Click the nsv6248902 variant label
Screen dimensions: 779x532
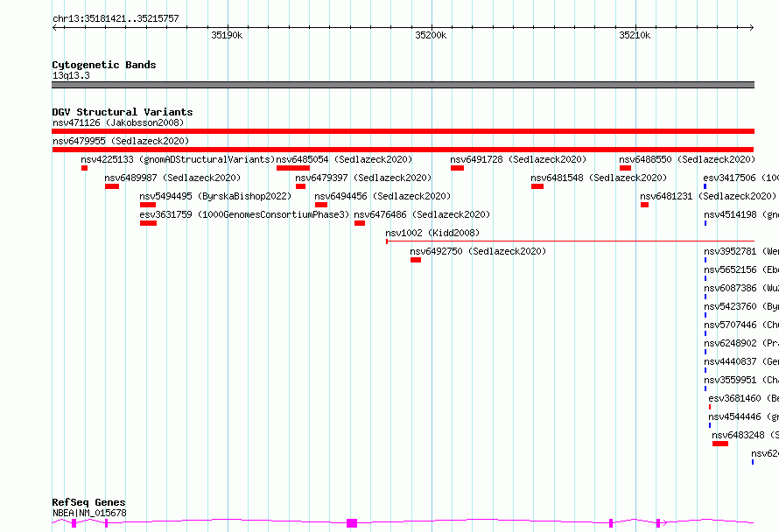pyautogui.click(x=741, y=343)
